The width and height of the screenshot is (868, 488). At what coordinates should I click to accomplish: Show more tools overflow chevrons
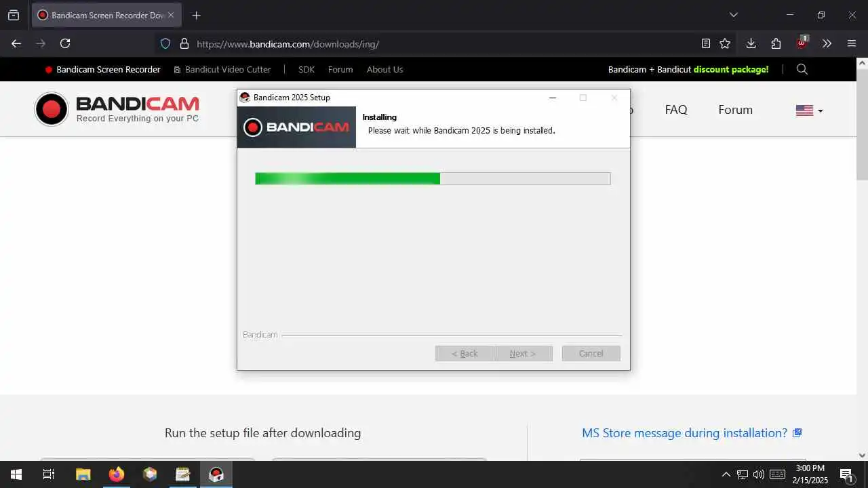point(827,43)
